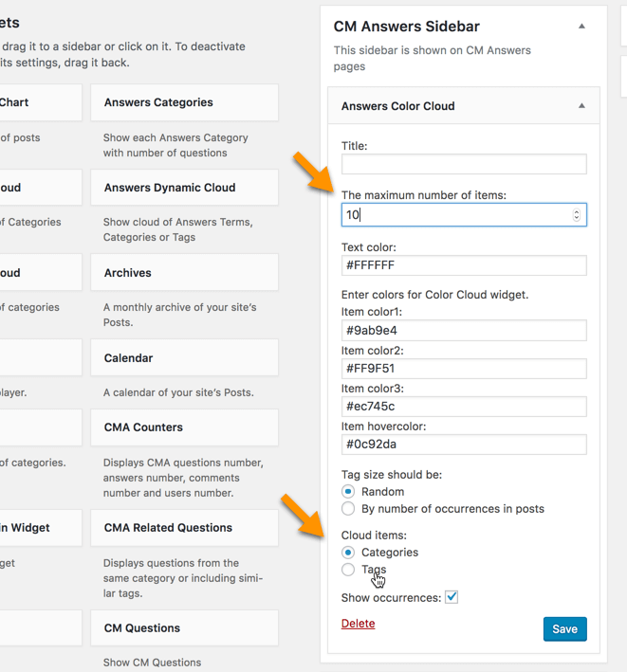This screenshot has height=672, width=627.
Task: Focus the Title input field
Action: [x=464, y=165]
